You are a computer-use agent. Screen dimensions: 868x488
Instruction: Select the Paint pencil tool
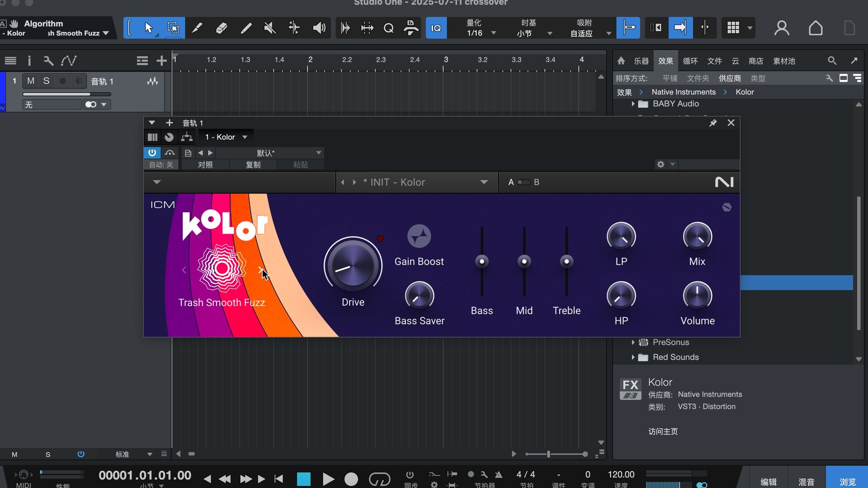[246, 28]
